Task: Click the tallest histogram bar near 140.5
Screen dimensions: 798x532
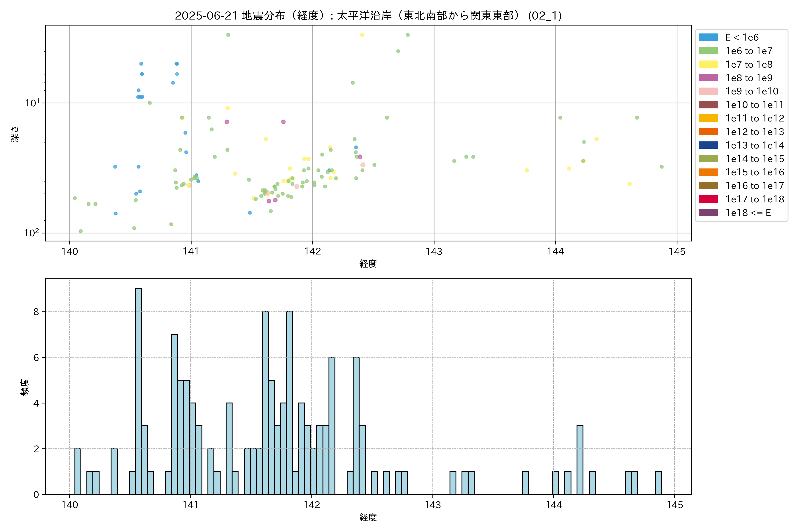Action: 138,390
